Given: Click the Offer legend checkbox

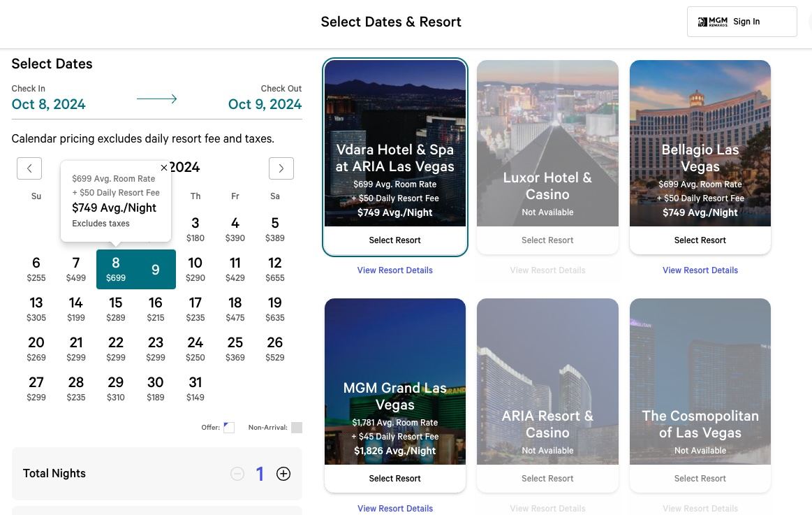Looking at the screenshot, I should (x=228, y=427).
